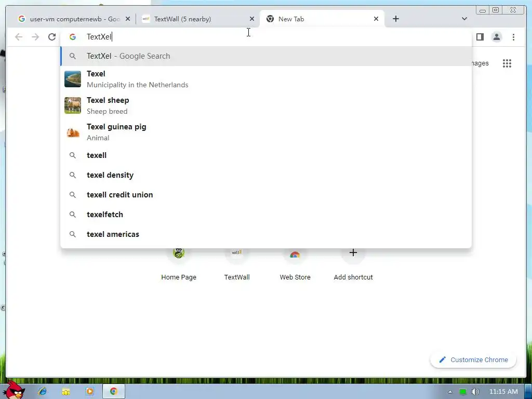This screenshot has height=399, width=532.
Task: Choose the Texel guinea pig suggestion
Action: click(x=266, y=132)
